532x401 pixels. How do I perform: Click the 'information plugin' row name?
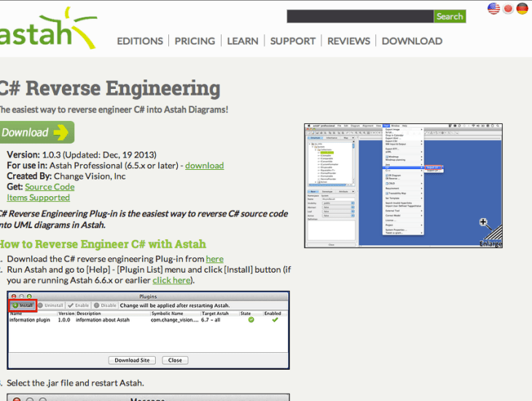click(30, 320)
